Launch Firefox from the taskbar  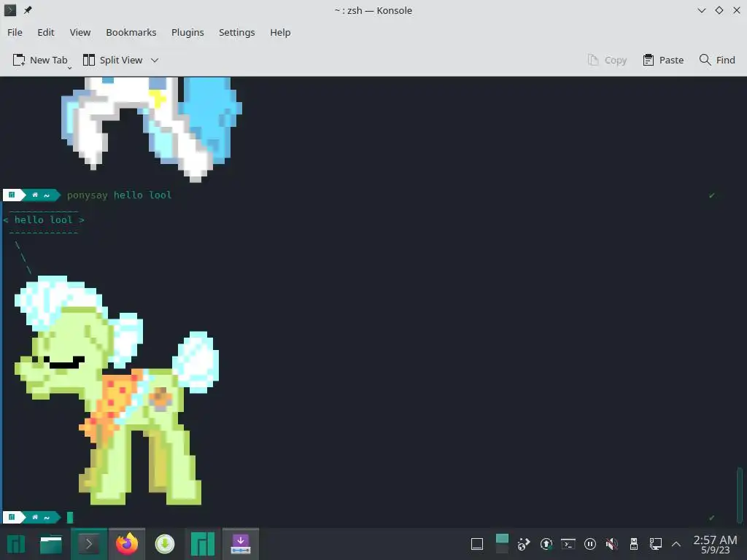pyautogui.click(x=127, y=544)
